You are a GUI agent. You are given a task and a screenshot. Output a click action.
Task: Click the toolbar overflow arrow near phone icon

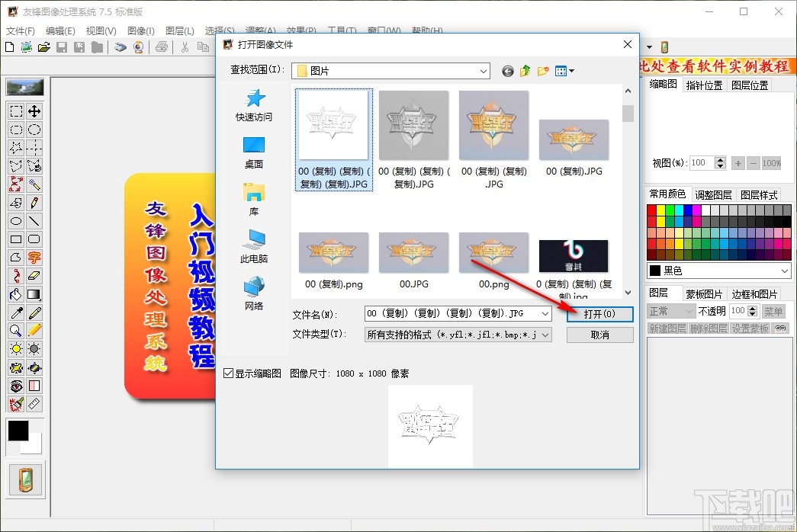(x=649, y=47)
